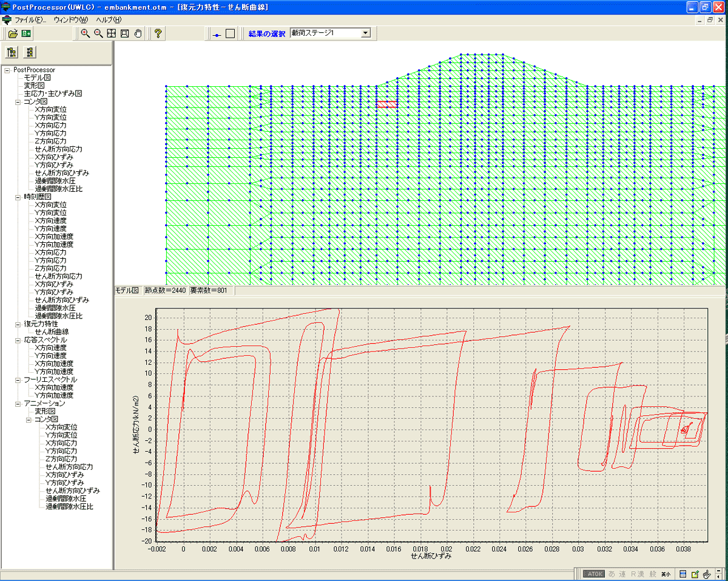This screenshot has width=728, height=581.
Task: Select 主応力・主ひずみ図 in the tree
Action: click(x=52, y=94)
